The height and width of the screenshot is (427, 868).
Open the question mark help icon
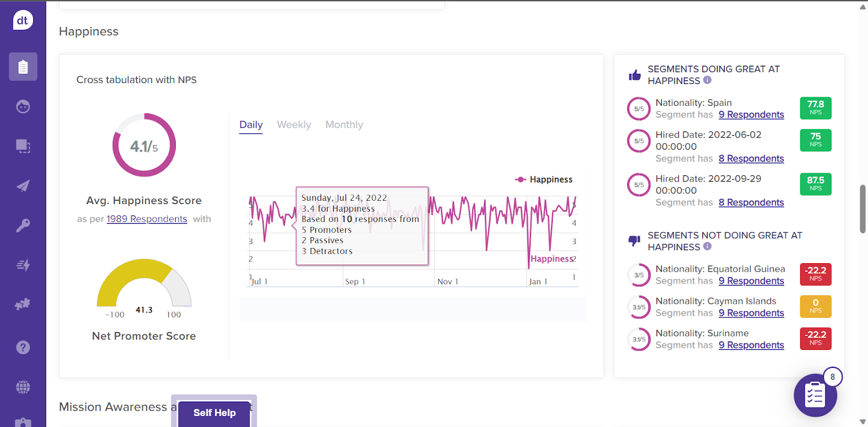point(23,347)
